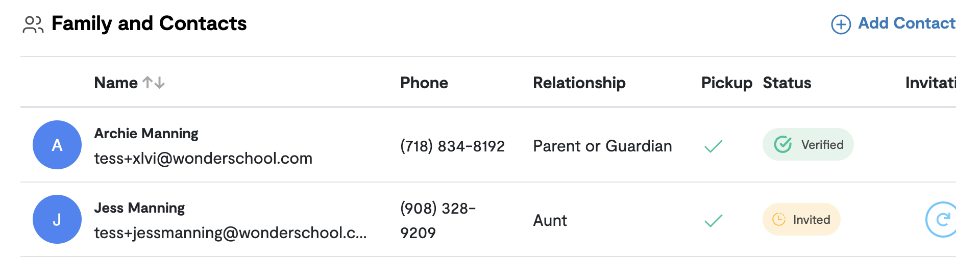Click the Status column header
Image resolution: width=980 pixels, height=257 pixels.
787,83
